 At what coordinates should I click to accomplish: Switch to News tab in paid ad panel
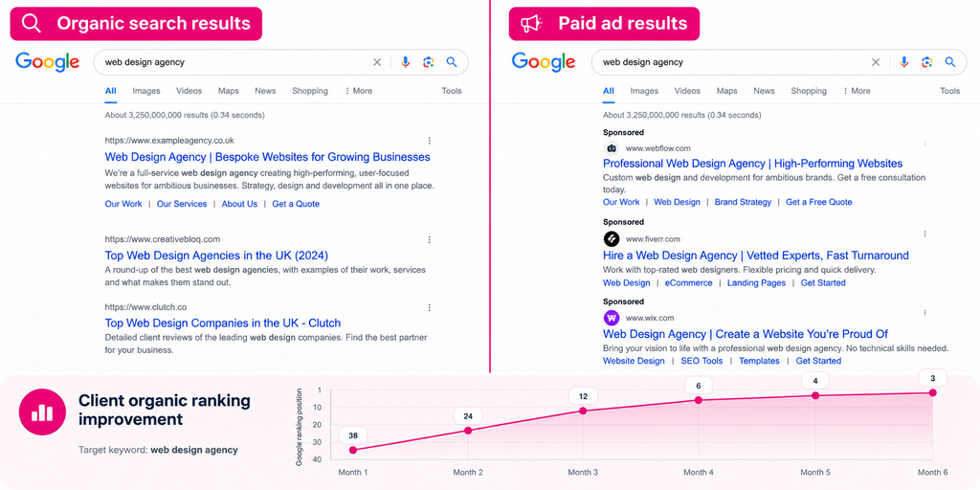pyautogui.click(x=764, y=91)
